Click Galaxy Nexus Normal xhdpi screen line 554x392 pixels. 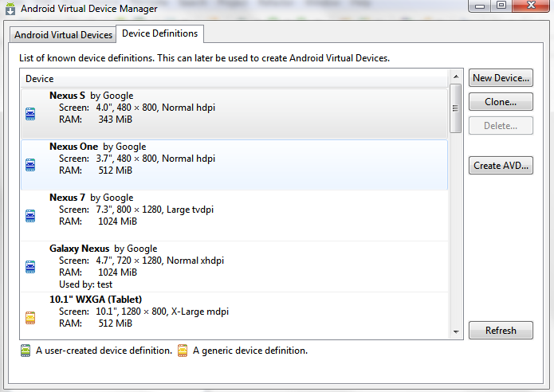tap(141, 261)
